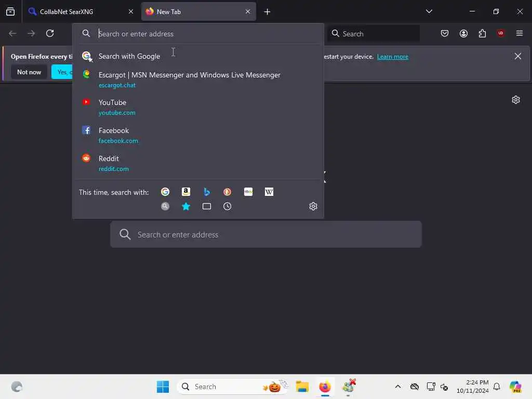Image resolution: width=532 pixels, height=399 pixels.
Task: Click the network display tray icon
Action: [431, 387]
